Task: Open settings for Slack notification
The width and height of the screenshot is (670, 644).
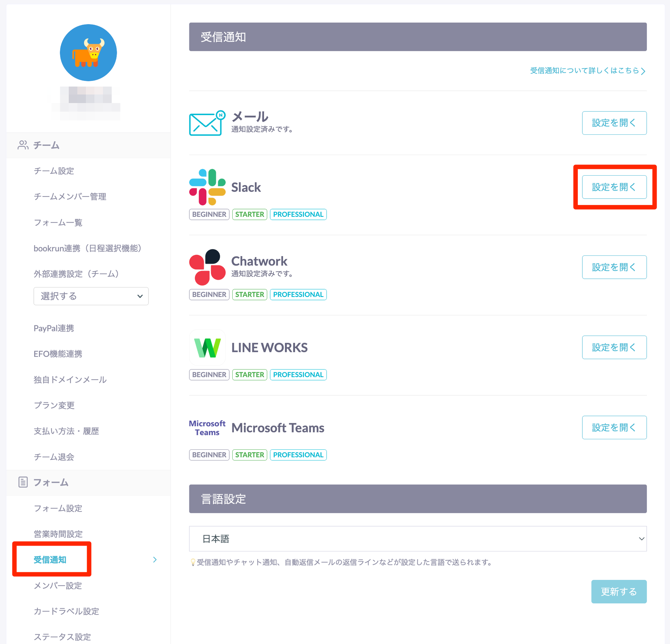Action: coord(614,187)
